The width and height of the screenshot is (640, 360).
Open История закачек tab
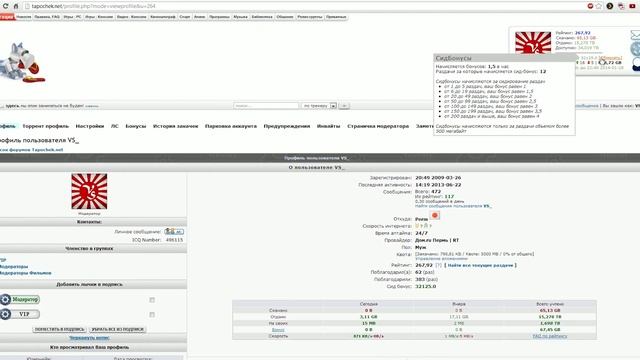[x=176, y=126]
